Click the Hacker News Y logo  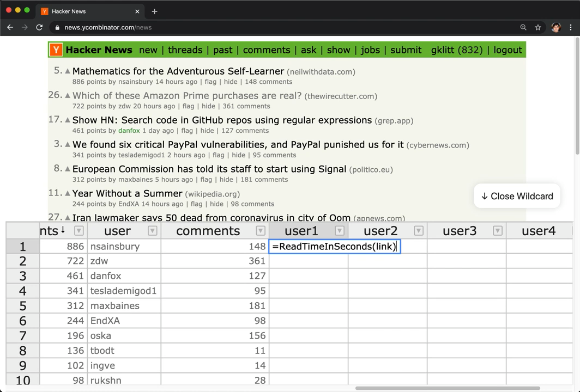pyautogui.click(x=56, y=50)
